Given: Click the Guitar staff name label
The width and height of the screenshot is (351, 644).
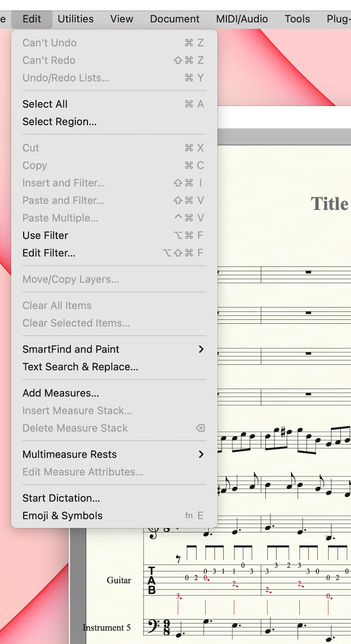Looking at the screenshot, I should [119, 580].
